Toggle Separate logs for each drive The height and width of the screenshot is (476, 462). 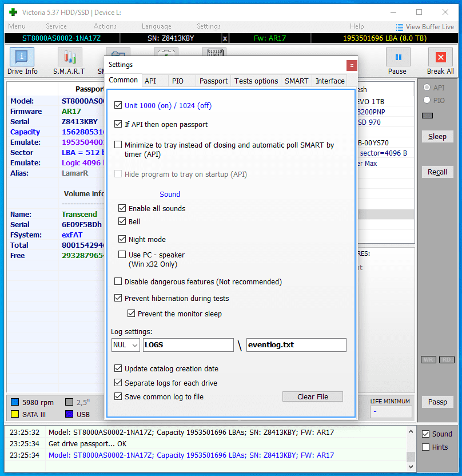(118, 383)
